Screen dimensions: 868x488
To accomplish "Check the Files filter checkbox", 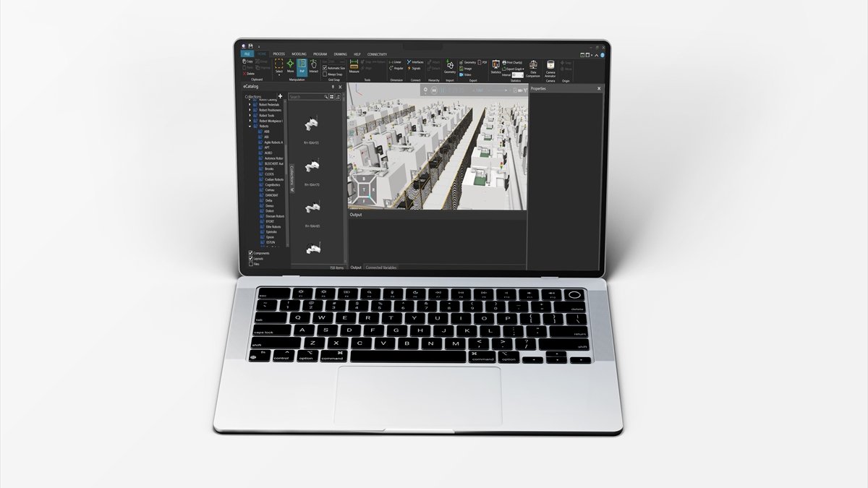I will pyautogui.click(x=251, y=264).
